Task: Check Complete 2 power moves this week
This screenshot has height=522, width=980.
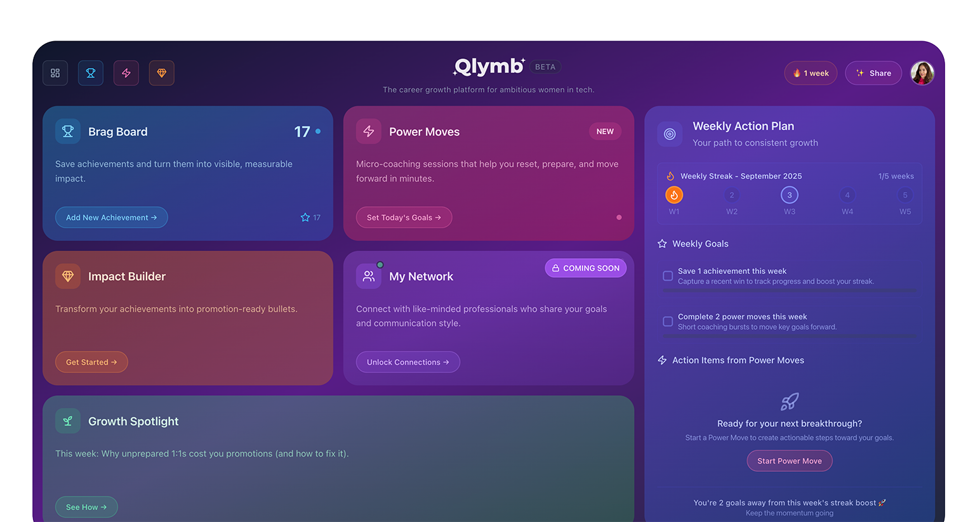Action: click(x=668, y=322)
